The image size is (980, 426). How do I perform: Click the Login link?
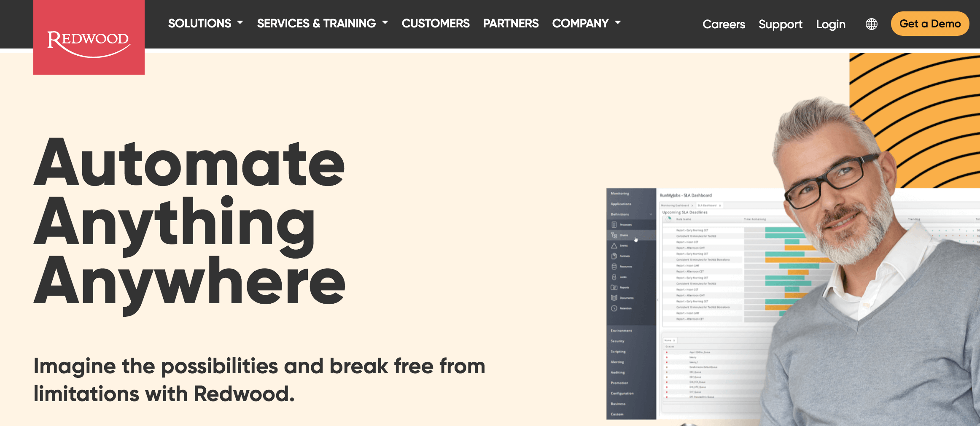pos(830,24)
